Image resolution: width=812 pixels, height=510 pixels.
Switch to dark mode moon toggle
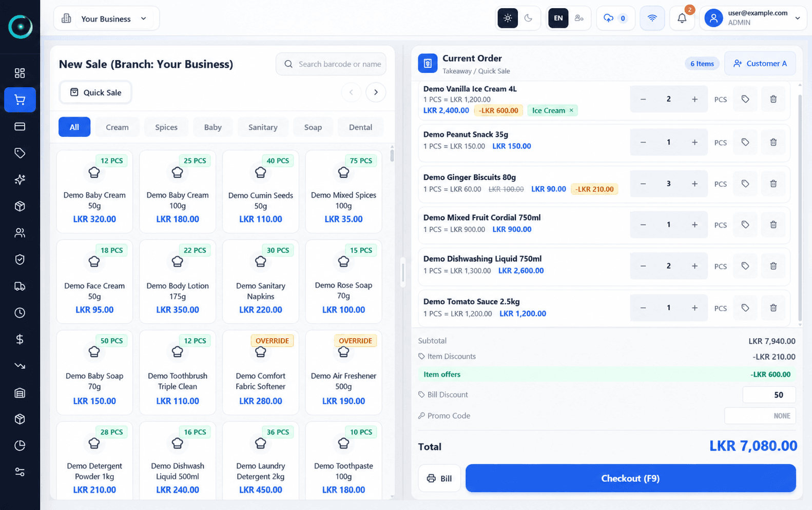[528, 18]
